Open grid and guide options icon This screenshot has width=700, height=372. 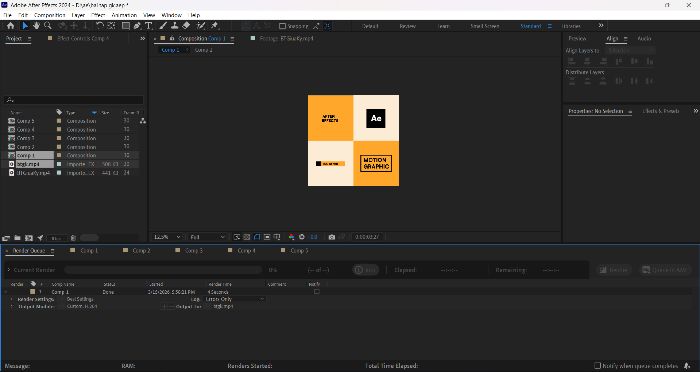point(277,237)
